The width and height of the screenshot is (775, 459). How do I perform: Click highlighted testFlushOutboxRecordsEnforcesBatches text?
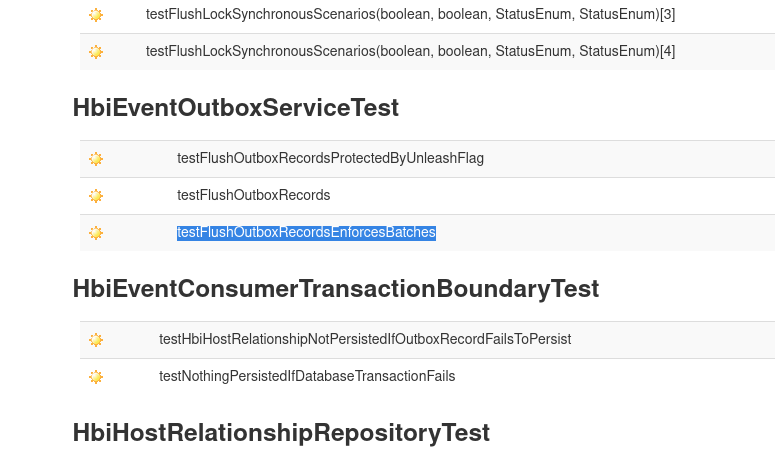click(x=306, y=233)
